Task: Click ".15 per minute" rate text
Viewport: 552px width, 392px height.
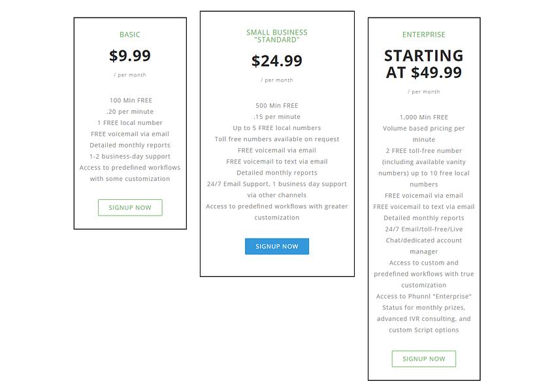Action: pos(277,116)
